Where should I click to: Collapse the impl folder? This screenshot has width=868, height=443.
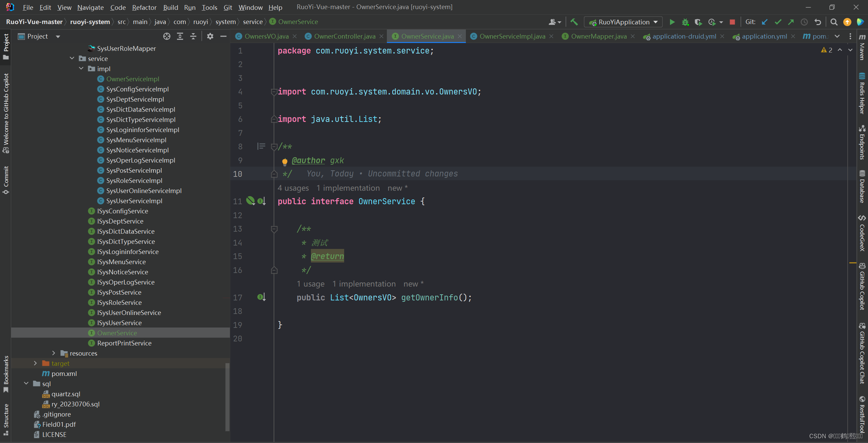(x=81, y=68)
